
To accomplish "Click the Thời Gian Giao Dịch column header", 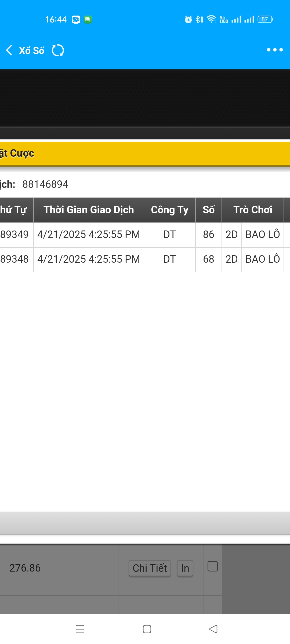I will point(89,210).
